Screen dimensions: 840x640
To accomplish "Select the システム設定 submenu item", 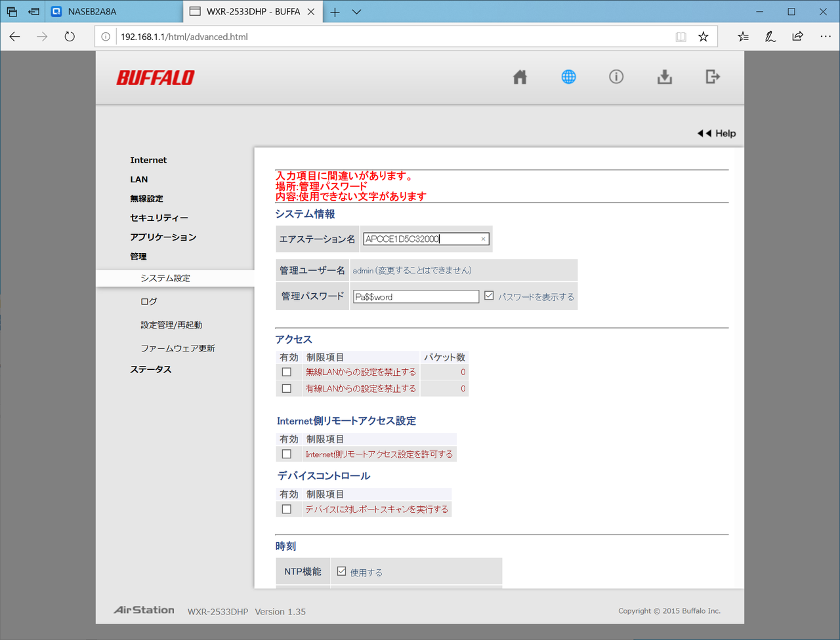I will coord(175,278).
